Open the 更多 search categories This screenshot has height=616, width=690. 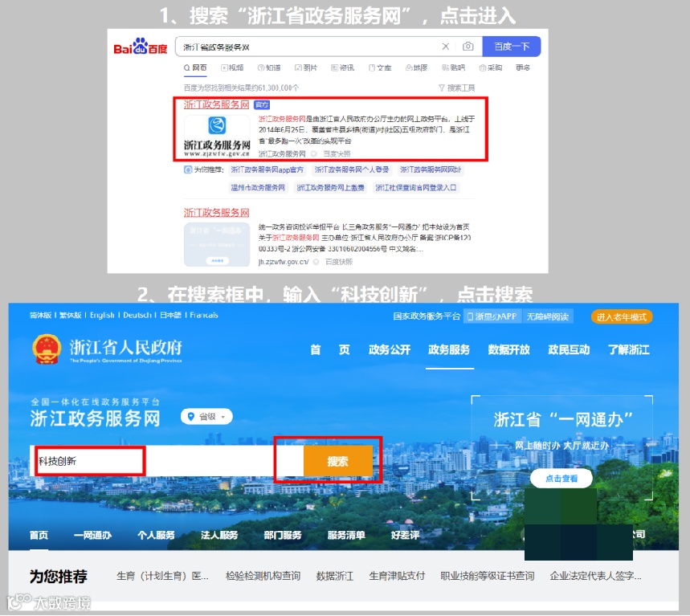point(523,67)
